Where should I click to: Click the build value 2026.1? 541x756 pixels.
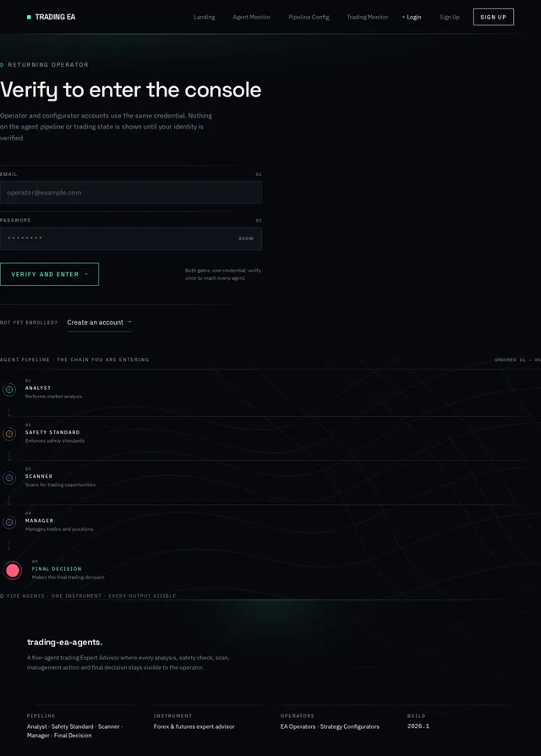click(418, 726)
